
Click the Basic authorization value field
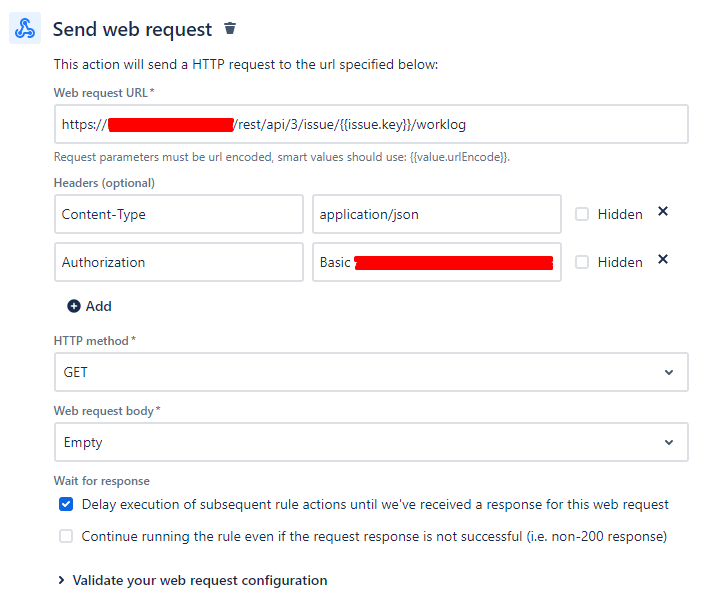coord(437,262)
